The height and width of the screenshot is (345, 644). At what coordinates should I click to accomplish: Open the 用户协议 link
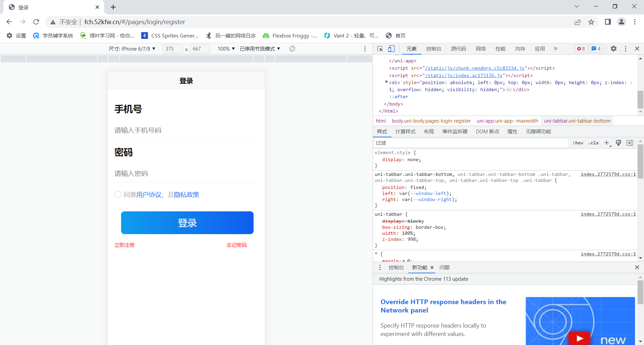tap(149, 195)
